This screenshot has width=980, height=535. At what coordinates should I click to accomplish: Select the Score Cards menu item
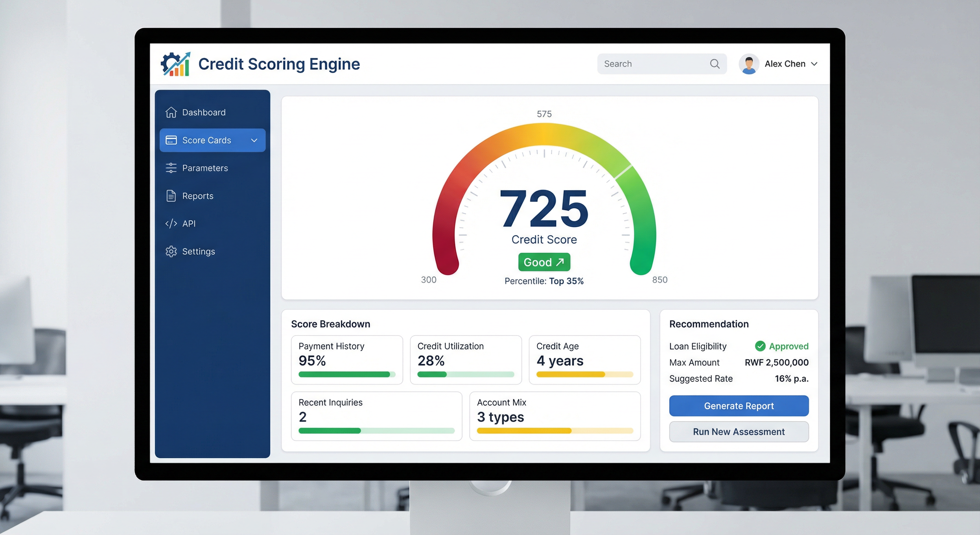pos(207,140)
